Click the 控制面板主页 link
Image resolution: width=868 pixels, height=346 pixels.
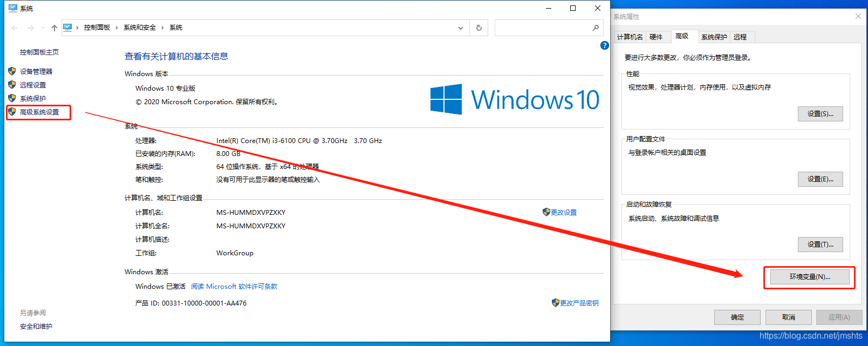tap(39, 52)
